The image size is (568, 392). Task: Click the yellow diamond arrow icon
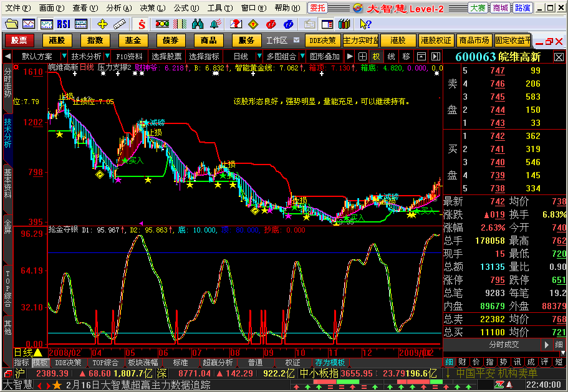(253, 24)
